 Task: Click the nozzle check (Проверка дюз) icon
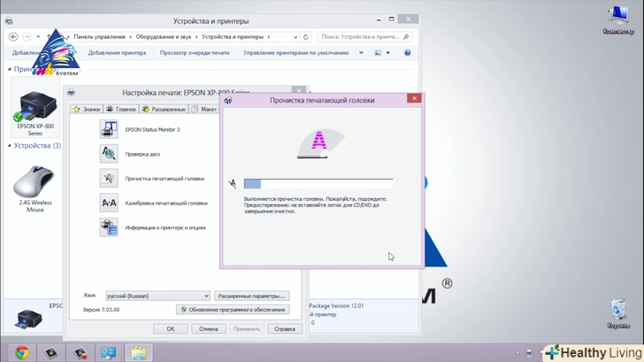point(109,153)
